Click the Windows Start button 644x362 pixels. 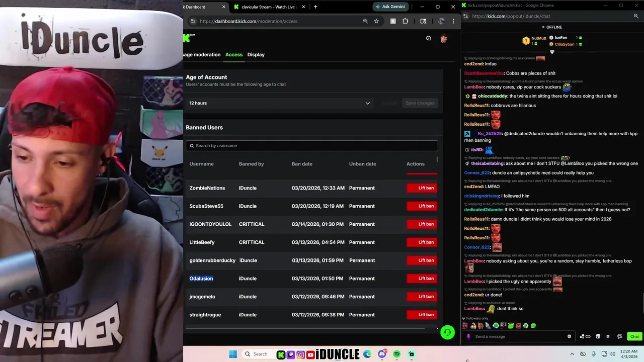pos(232,354)
